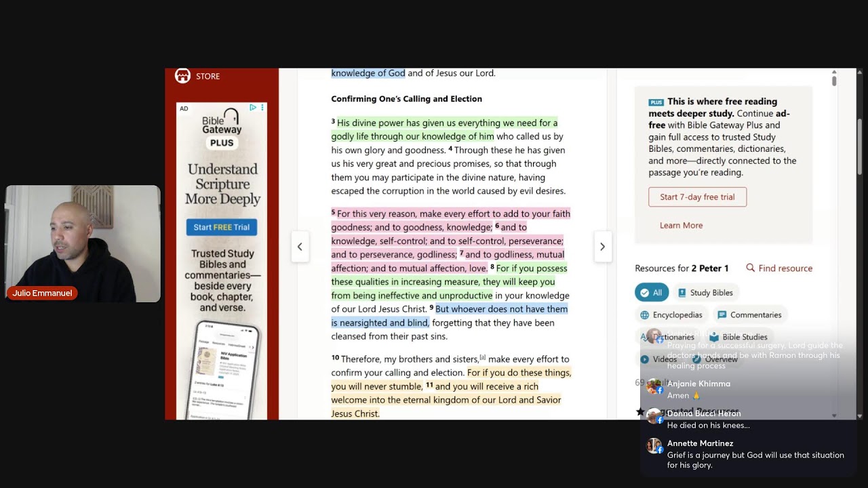868x488 pixels.
Task: Filter resources by Encyclopedias
Action: coord(671,315)
